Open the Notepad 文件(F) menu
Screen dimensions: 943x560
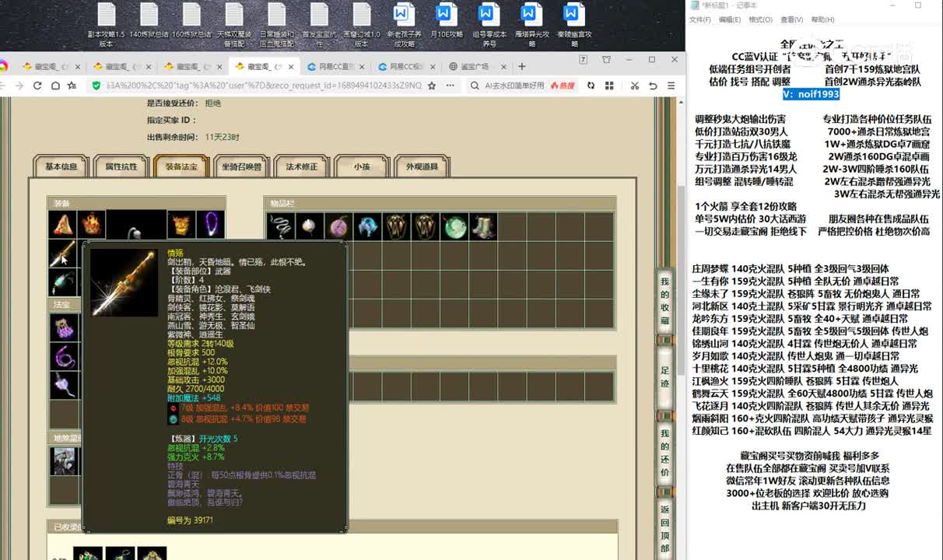(x=700, y=19)
